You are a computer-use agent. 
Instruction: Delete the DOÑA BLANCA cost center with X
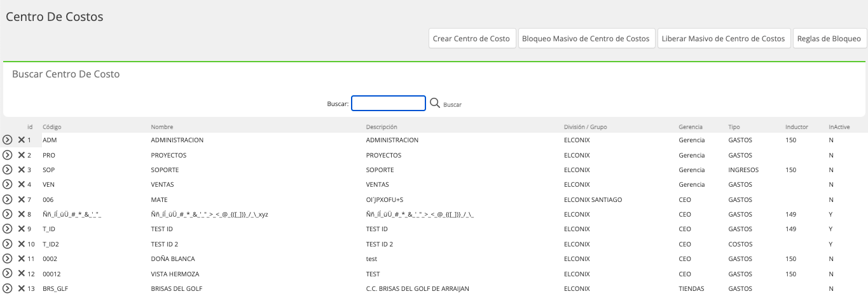pyautogui.click(x=21, y=259)
